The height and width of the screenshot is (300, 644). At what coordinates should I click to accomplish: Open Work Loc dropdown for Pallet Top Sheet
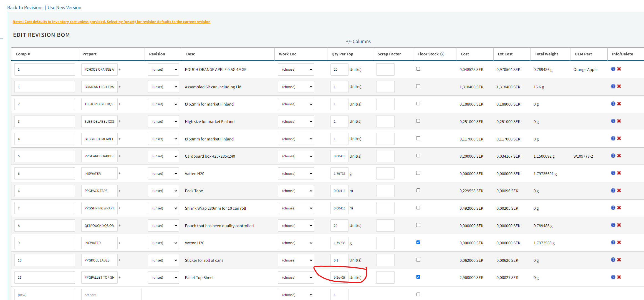click(296, 278)
